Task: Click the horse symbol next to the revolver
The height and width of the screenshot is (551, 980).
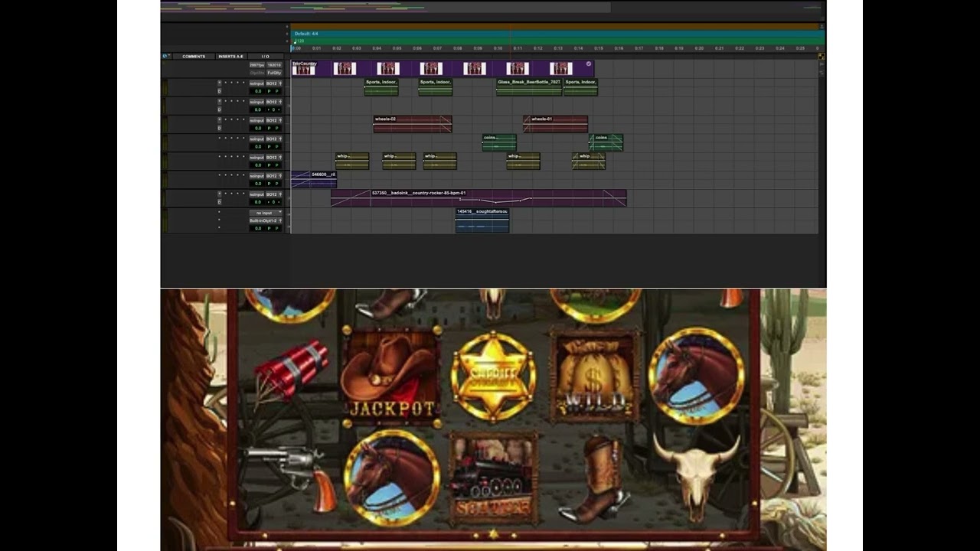Action: pyautogui.click(x=392, y=477)
